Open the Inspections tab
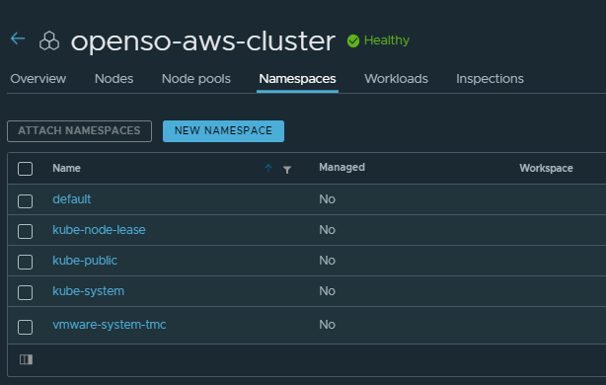 490,79
